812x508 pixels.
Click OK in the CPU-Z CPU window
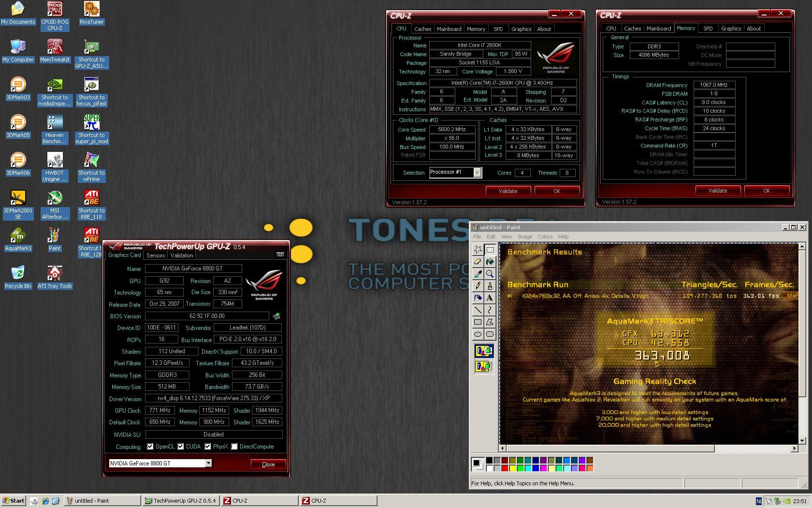pyautogui.click(x=557, y=191)
